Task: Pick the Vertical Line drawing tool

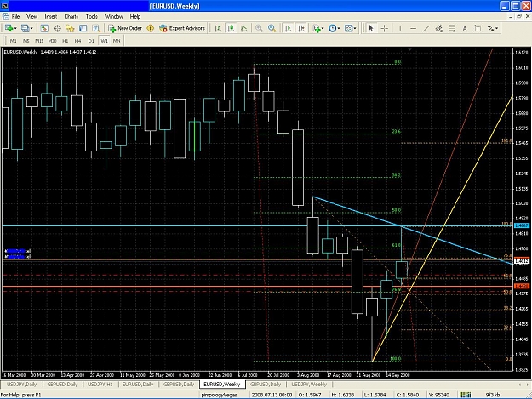Action: click(400, 28)
